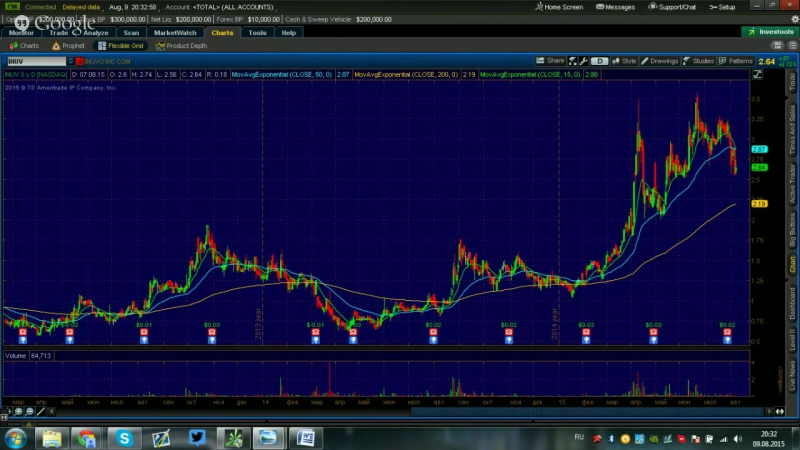The image size is (800, 450).
Task: Open the Style menu
Action: 624,61
